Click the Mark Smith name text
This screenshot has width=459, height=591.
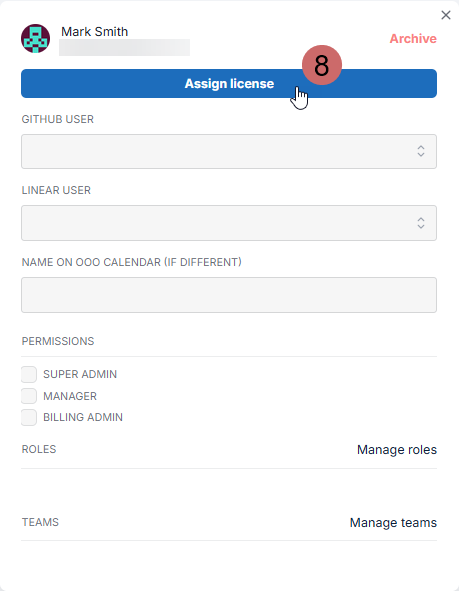click(95, 32)
